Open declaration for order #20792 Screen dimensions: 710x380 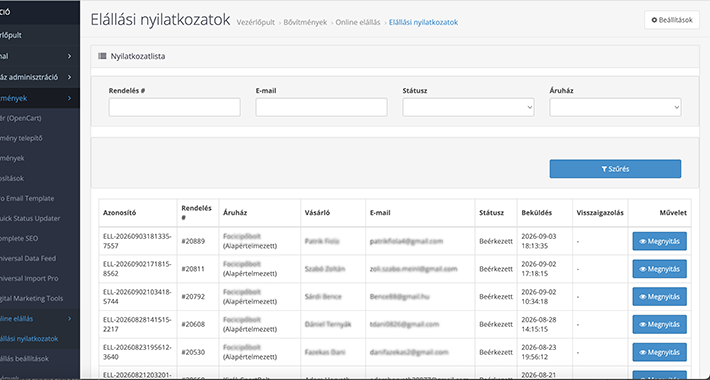pos(659,297)
